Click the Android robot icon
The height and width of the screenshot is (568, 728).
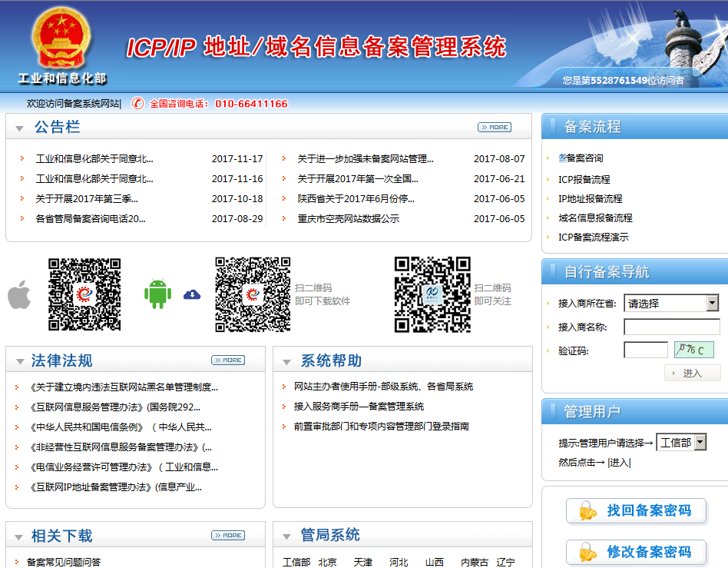pyautogui.click(x=158, y=294)
